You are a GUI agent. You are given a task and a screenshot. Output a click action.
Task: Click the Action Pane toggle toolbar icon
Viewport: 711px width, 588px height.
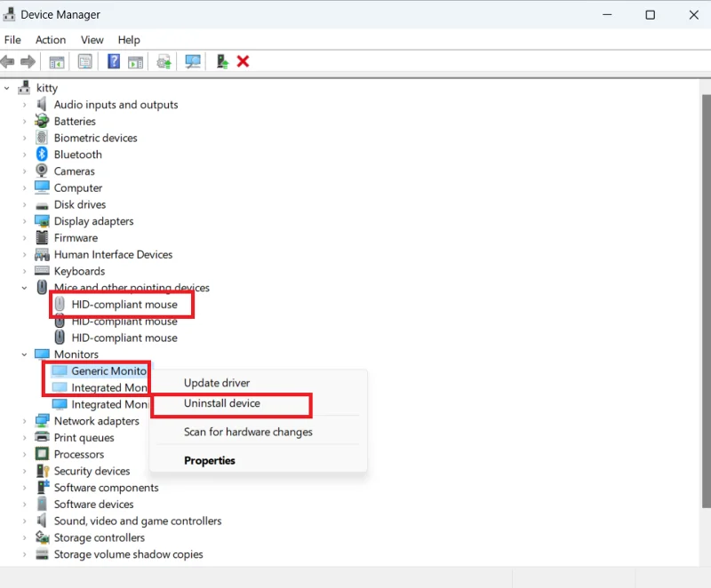pos(135,62)
